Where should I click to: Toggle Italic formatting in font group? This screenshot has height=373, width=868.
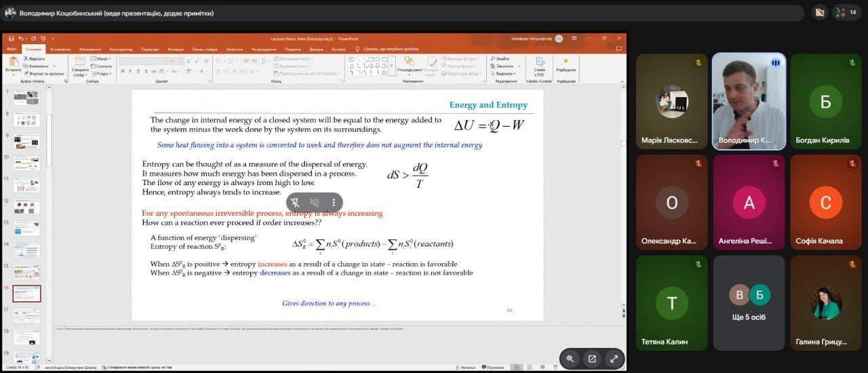(x=130, y=71)
